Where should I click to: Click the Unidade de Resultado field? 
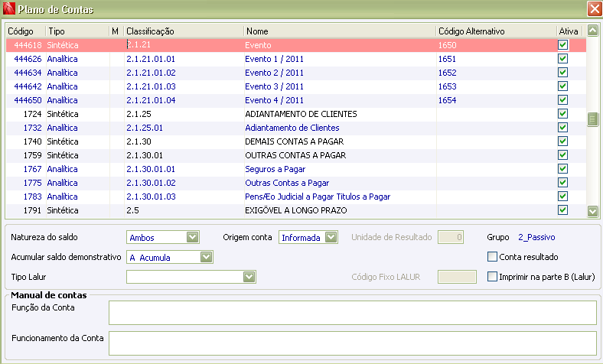451,237
